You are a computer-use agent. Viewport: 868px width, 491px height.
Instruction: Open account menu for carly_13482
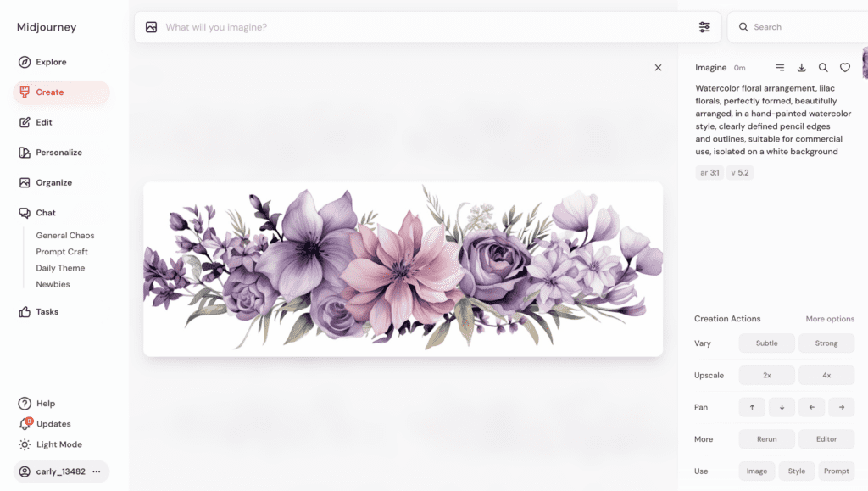point(97,471)
